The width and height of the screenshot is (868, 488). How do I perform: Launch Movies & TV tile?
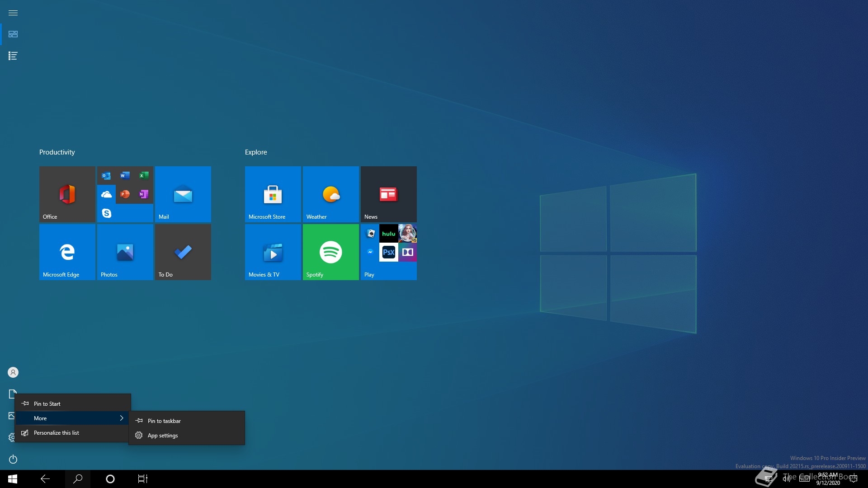pyautogui.click(x=273, y=252)
